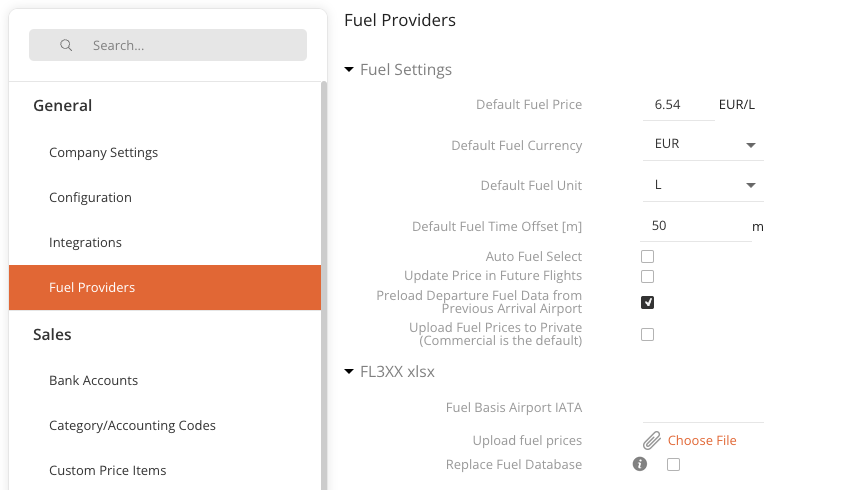
Task: Click the Default Fuel Price field
Action: point(678,105)
